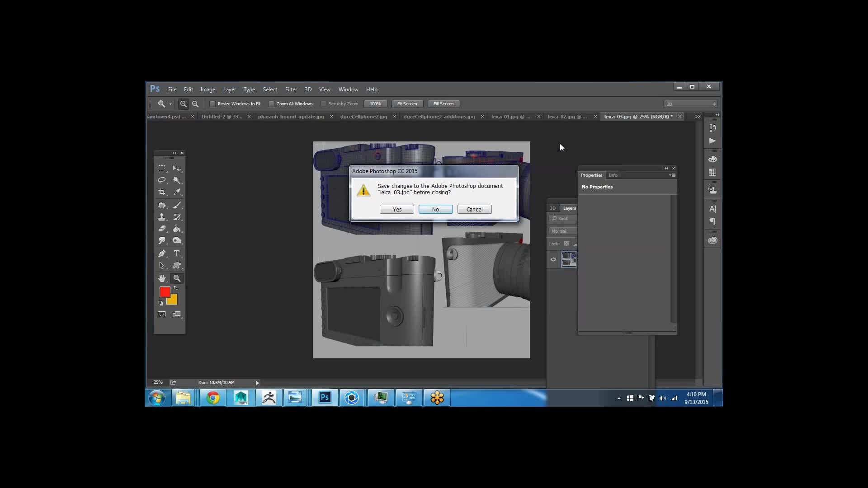Click the Fit Screen button

[x=407, y=104]
